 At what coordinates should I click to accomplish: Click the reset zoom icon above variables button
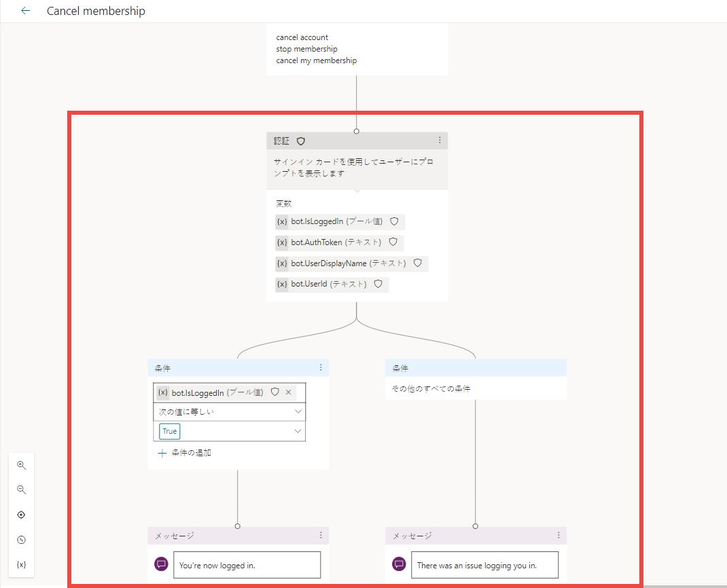[21, 540]
